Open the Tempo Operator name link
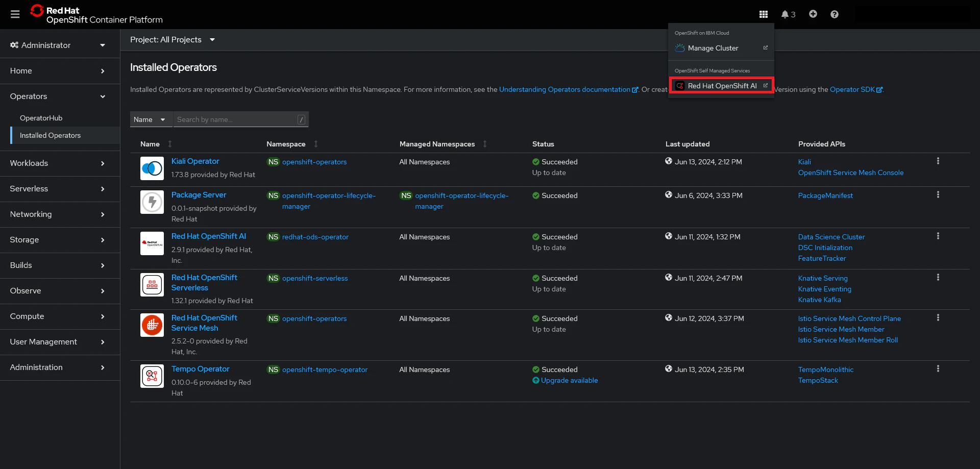980x469 pixels. 200,369
